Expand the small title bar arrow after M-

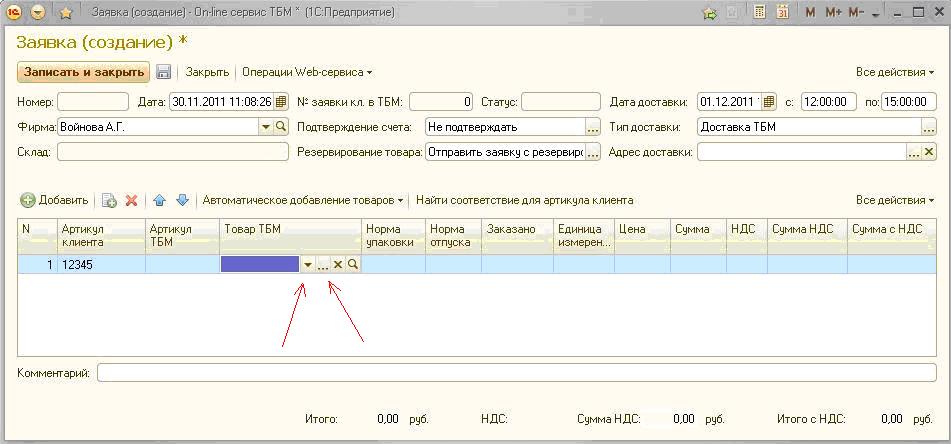point(875,15)
